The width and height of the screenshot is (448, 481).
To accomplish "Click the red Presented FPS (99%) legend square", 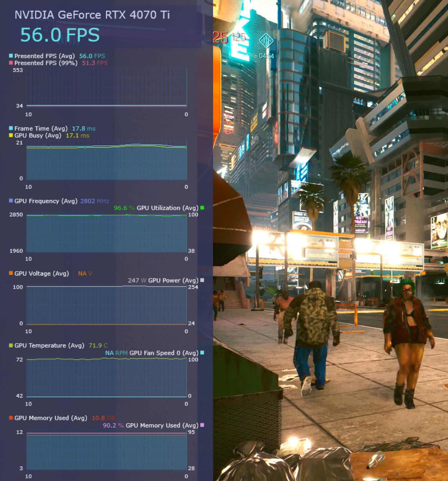I will pyautogui.click(x=11, y=63).
